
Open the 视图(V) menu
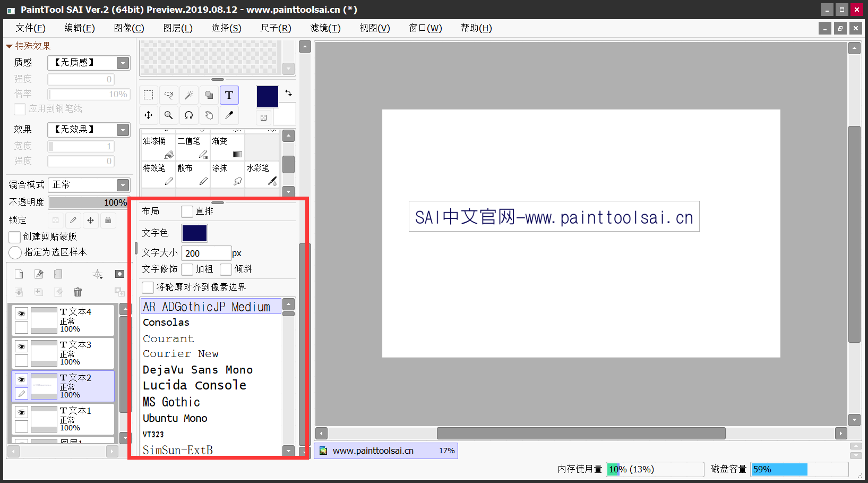375,28
